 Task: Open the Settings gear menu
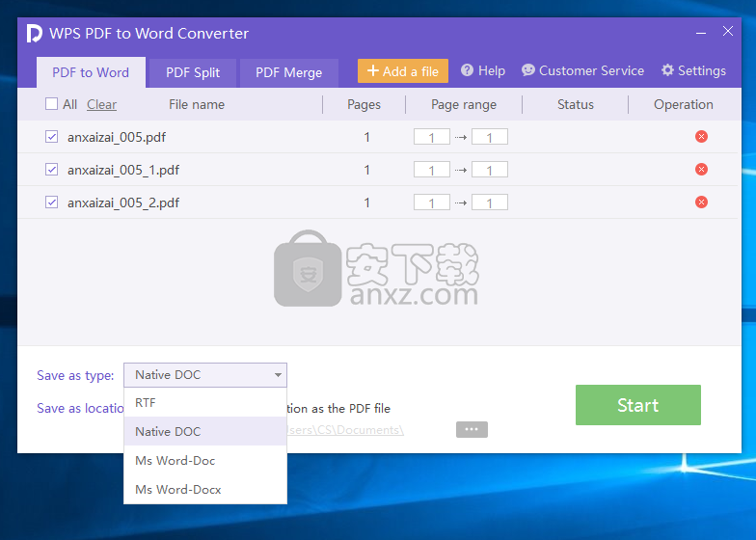693,71
